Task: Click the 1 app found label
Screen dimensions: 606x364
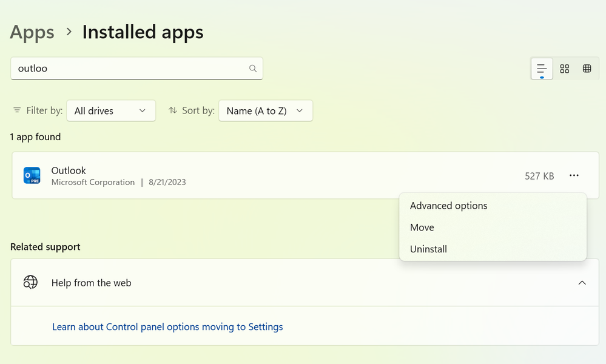Action: pos(35,136)
